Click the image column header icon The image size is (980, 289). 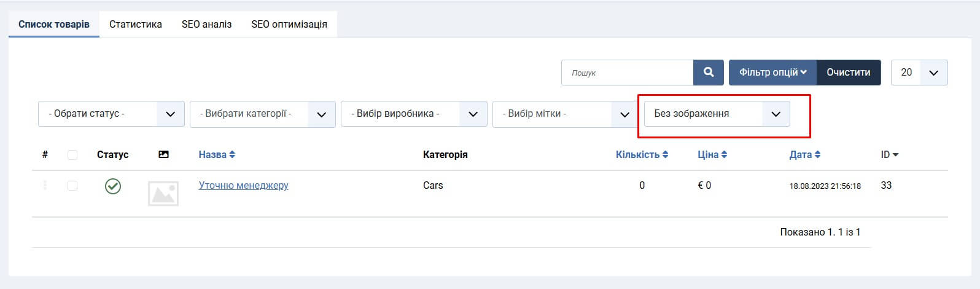[x=163, y=155]
